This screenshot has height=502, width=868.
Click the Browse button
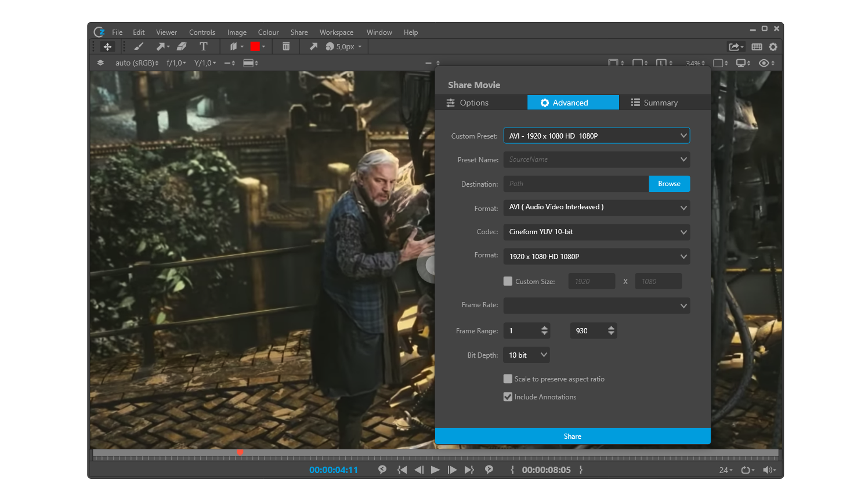tap(669, 184)
